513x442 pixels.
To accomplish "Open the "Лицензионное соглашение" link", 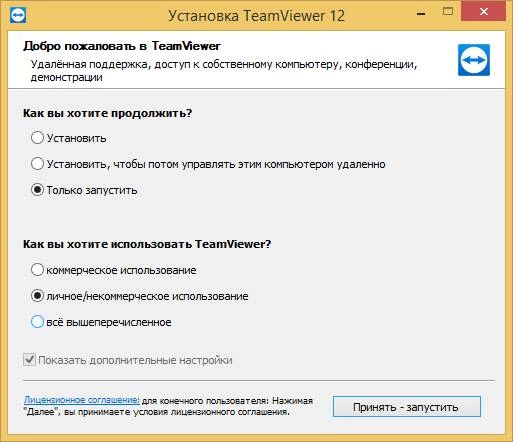I will pos(82,400).
